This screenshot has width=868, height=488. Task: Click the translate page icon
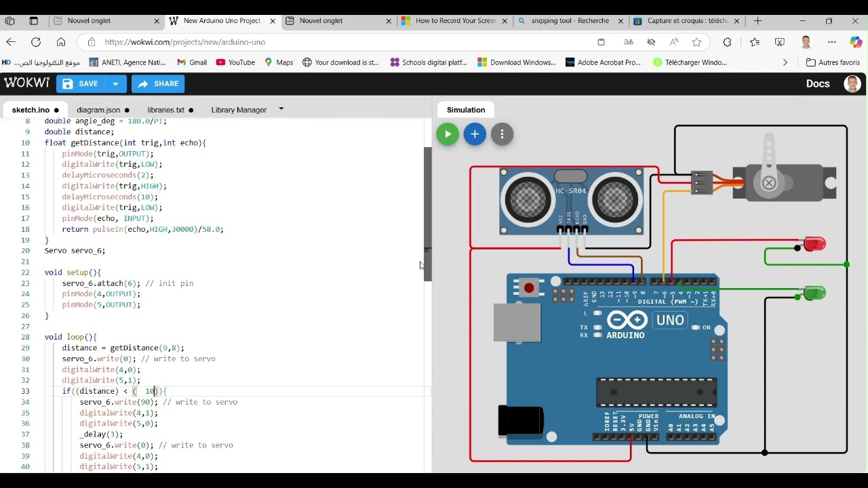point(629,42)
